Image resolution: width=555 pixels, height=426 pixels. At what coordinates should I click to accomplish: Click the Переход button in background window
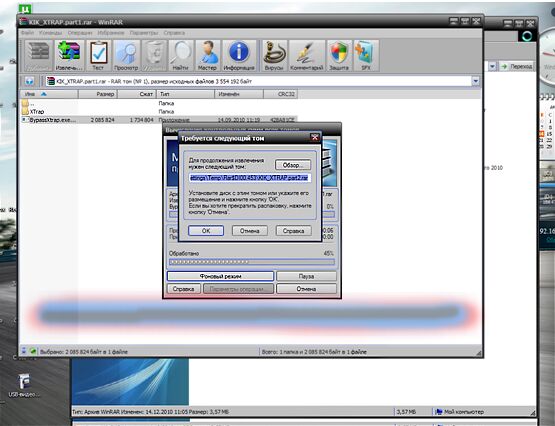click(517, 66)
